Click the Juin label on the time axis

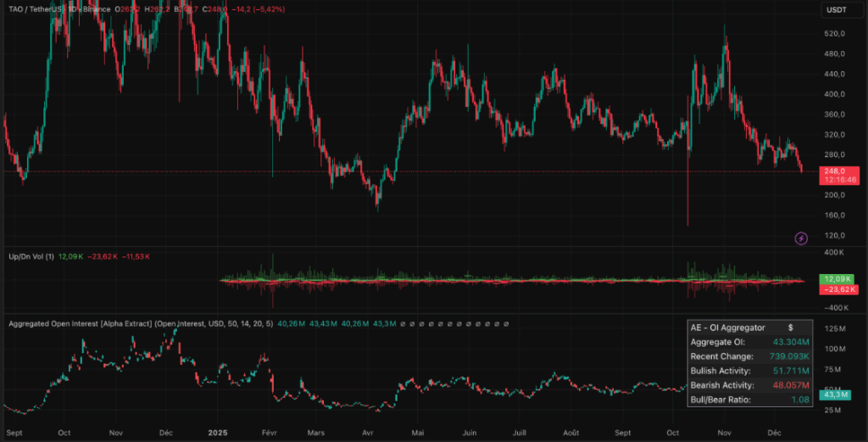pyautogui.click(x=469, y=433)
